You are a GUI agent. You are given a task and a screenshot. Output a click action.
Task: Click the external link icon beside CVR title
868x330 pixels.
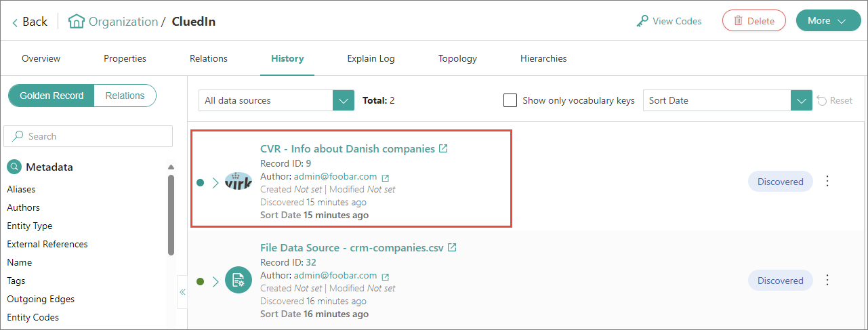pos(443,148)
